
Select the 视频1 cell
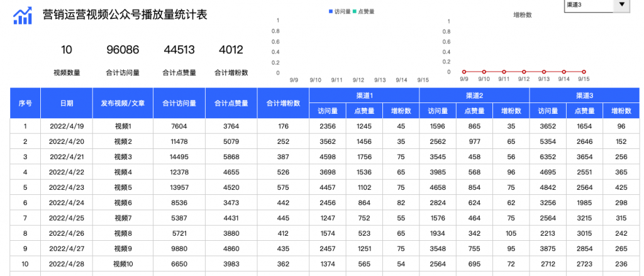123,126
